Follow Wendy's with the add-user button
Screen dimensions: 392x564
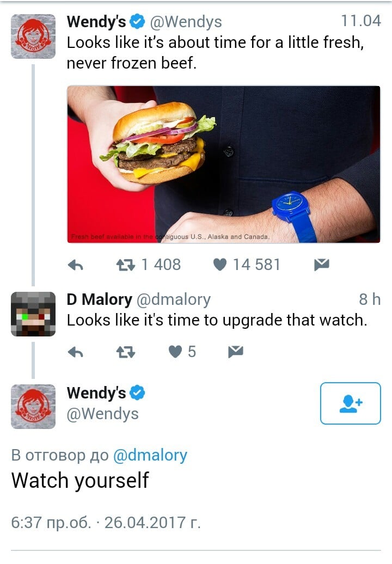pyautogui.click(x=350, y=403)
